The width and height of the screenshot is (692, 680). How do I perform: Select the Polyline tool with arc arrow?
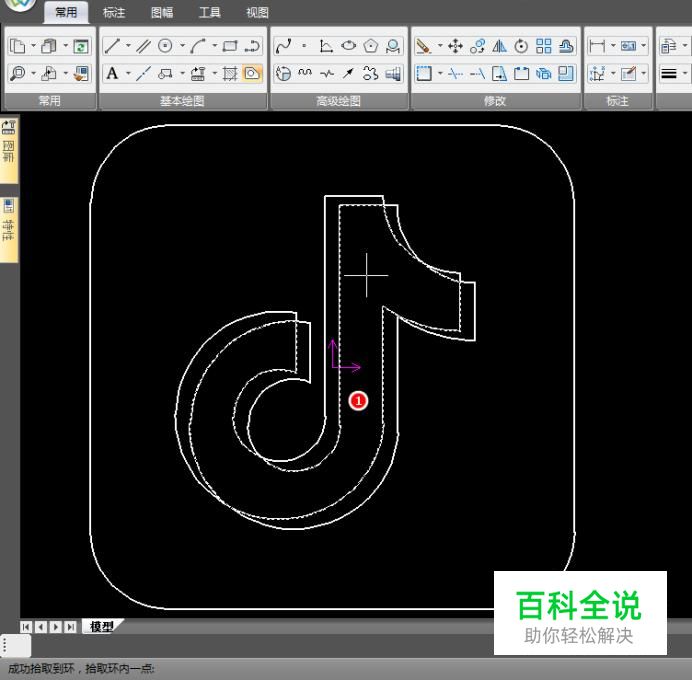pyautogui.click(x=252, y=46)
